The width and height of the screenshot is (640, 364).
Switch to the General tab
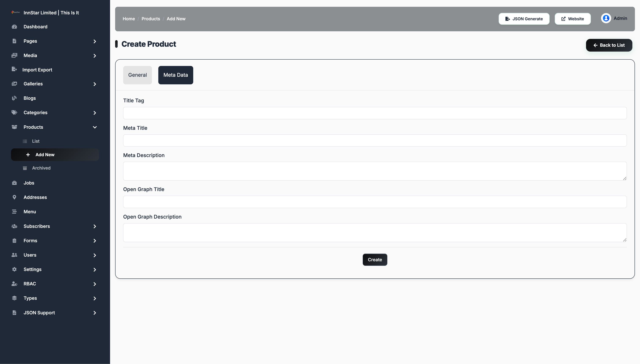pos(137,75)
